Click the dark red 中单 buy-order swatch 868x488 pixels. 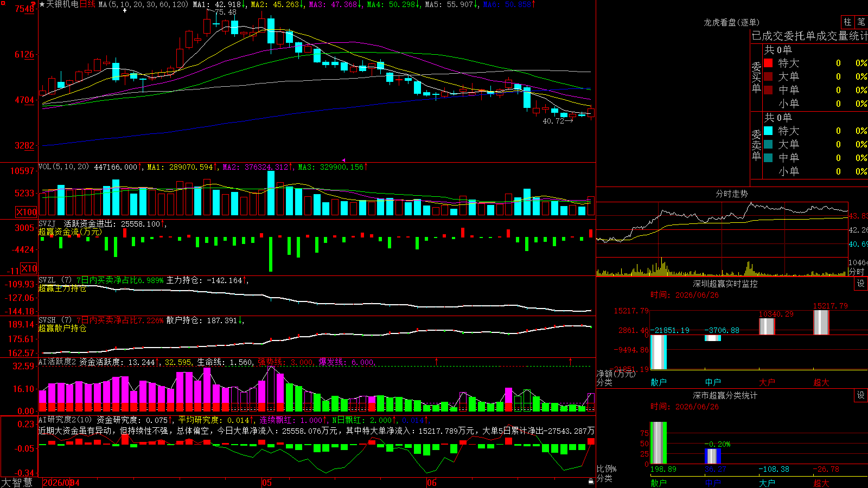(768, 89)
